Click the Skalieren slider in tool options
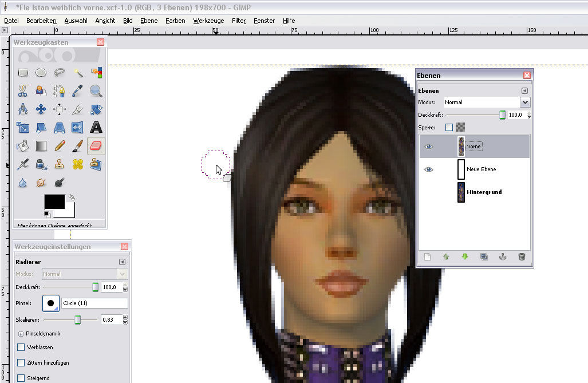Screen dimensions: 588x383 click(x=78, y=319)
